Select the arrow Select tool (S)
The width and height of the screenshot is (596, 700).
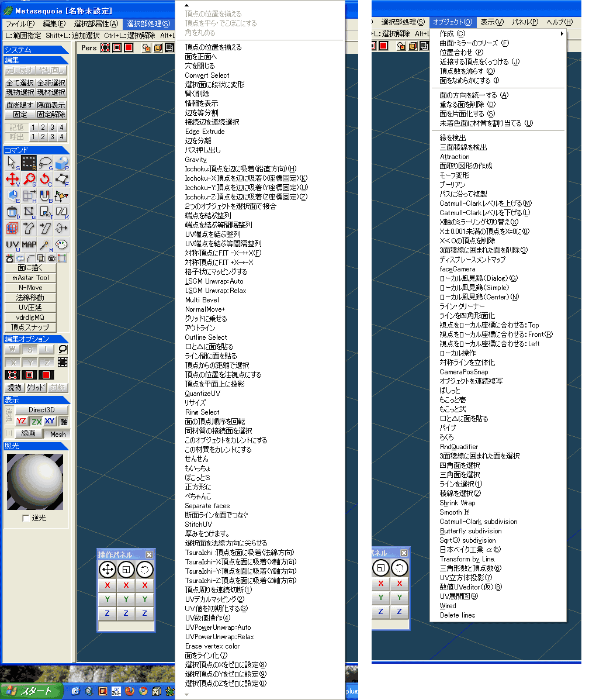click(12, 163)
